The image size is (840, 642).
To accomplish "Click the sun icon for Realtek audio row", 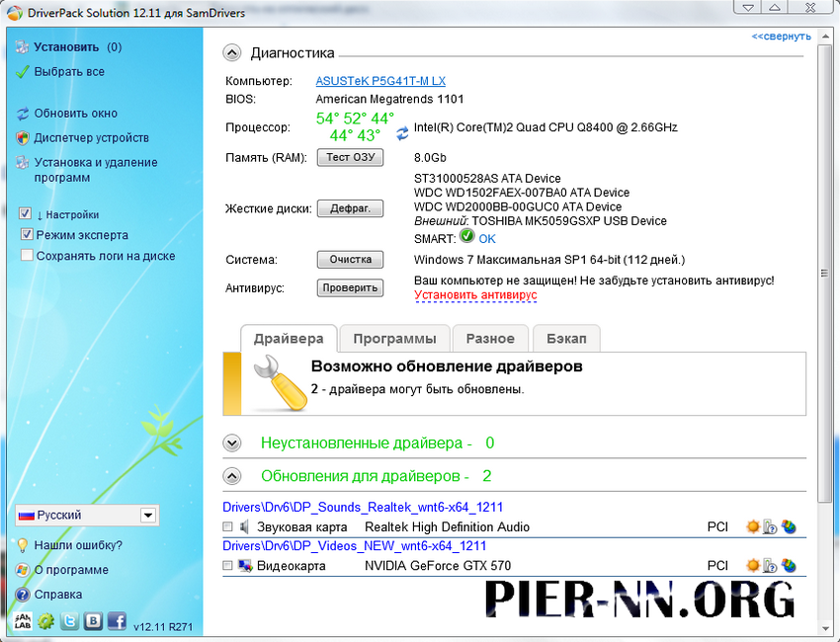I will click(x=753, y=526).
